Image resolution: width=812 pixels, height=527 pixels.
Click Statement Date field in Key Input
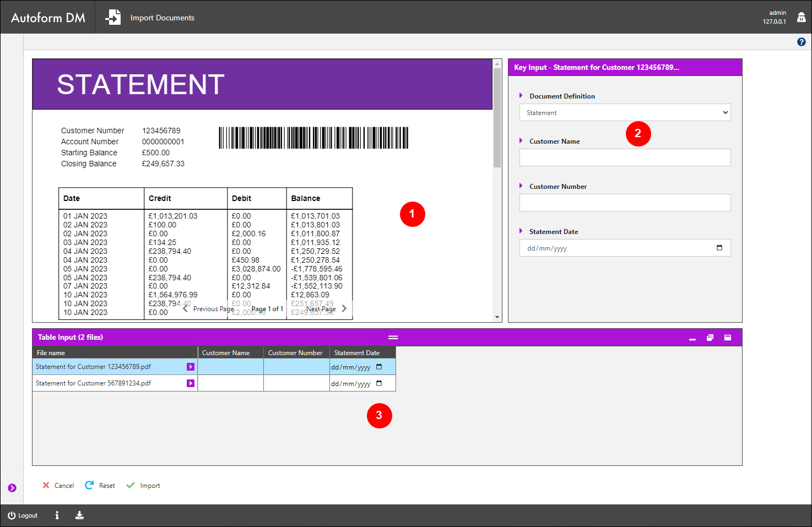tap(625, 248)
